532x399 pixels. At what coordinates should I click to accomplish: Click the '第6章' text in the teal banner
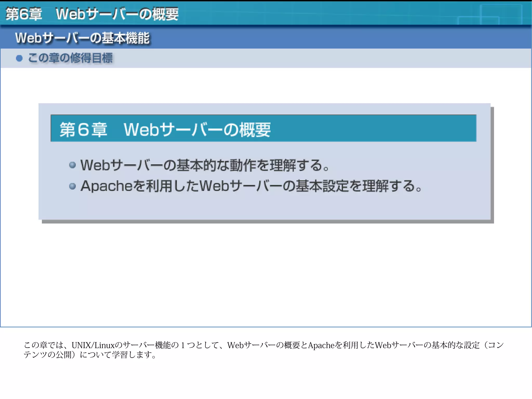pos(83,129)
